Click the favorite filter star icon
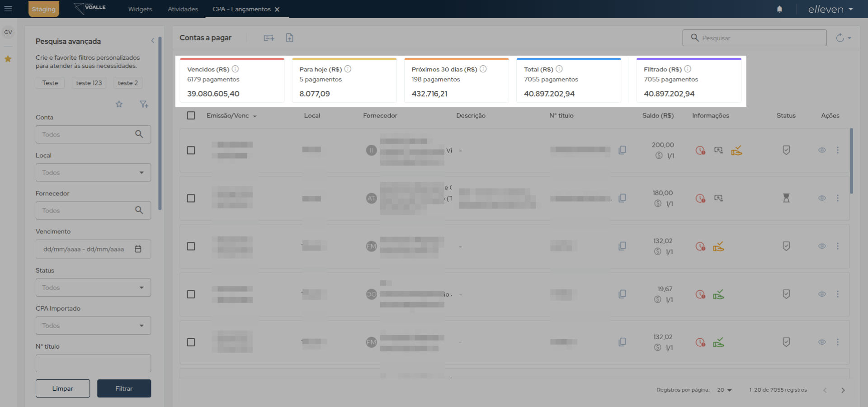Image resolution: width=868 pixels, height=407 pixels. [x=119, y=104]
